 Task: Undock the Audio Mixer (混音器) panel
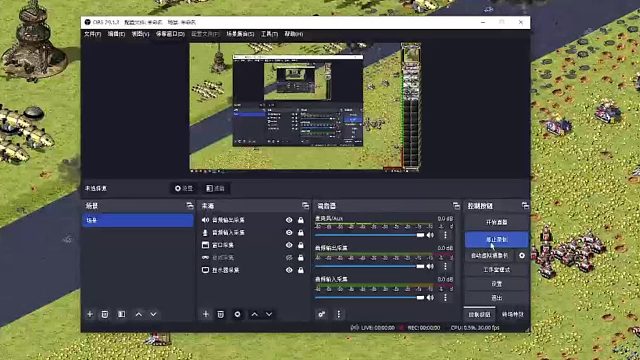(x=456, y=206)
